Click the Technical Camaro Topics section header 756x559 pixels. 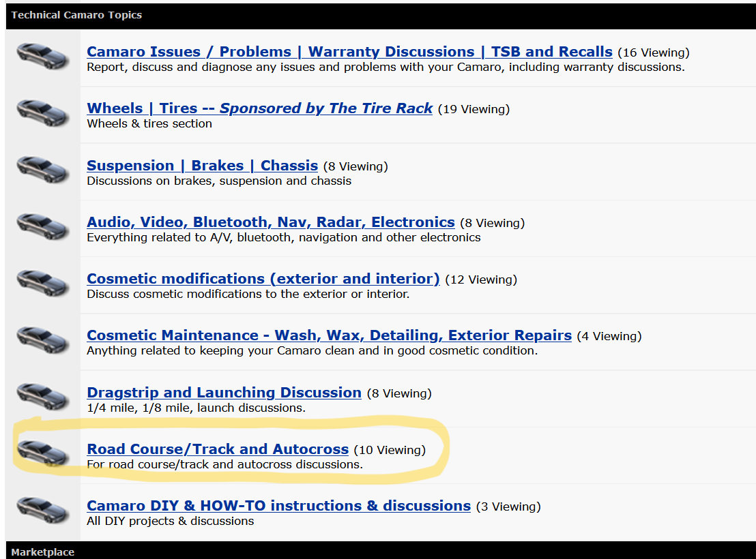coord(76,15)
